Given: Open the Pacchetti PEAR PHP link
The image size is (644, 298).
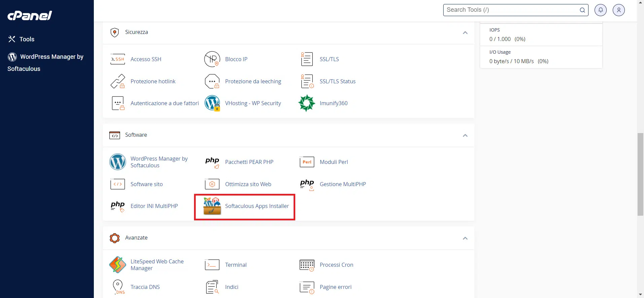Looking at the screenshot, I should pyautogui.click(x=249, y=162).
